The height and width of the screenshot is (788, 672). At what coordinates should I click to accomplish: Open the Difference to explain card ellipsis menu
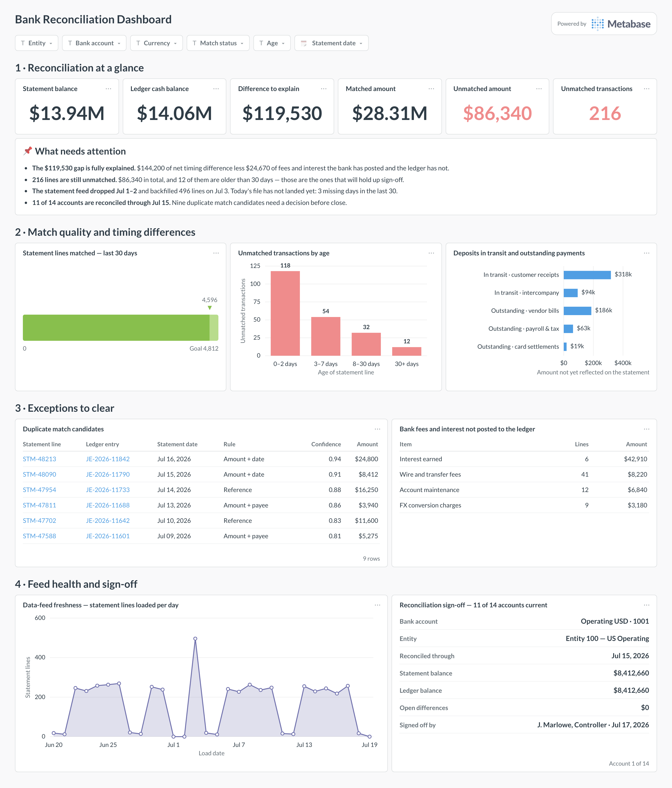(x=323, y=89)
